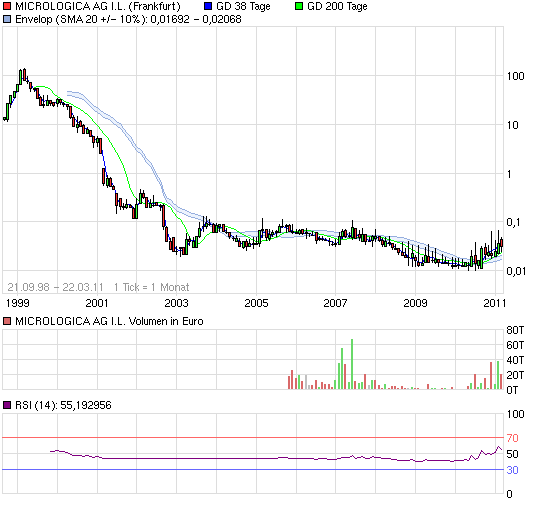Viewport: 545px width, 515px height.
Task: Click the price axis value 0,1
Action: click(x=514, y=222)
